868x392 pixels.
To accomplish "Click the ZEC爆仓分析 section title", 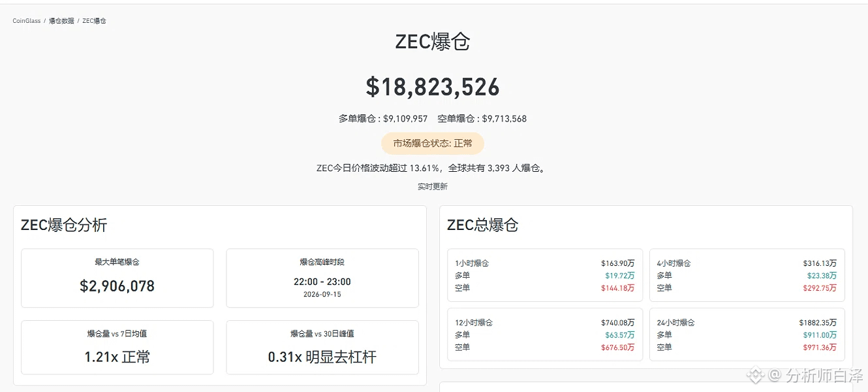I will (x=64, y=225).
